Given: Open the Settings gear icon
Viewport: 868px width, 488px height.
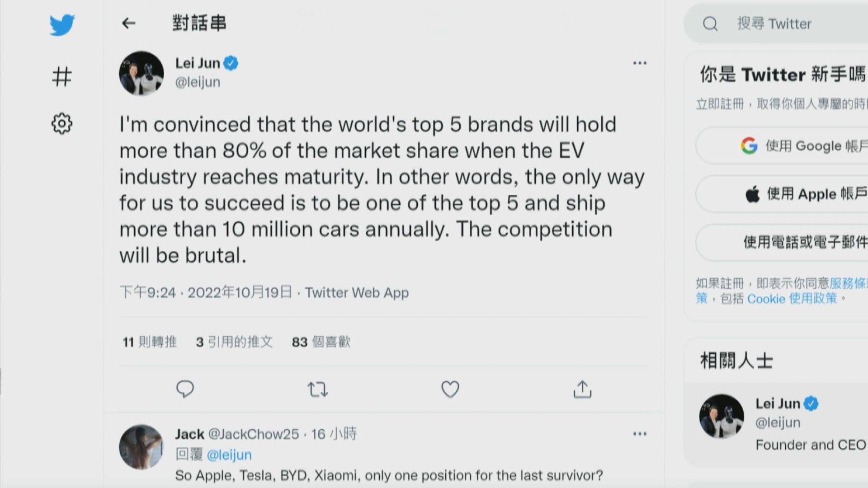Looking at the screenshot, I should point(62,123).
